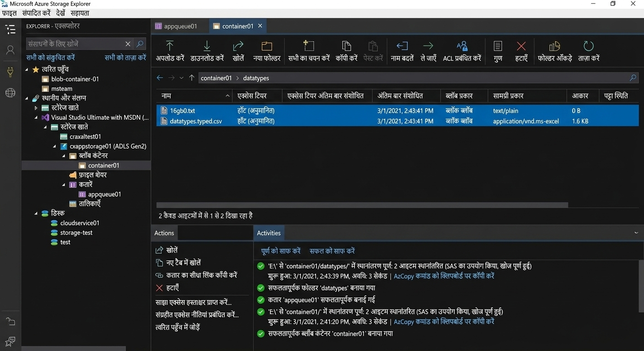Screen dimensions: 644x351
Task: Select blob-container-01 under Quick Access
Action: coord(75,79)
